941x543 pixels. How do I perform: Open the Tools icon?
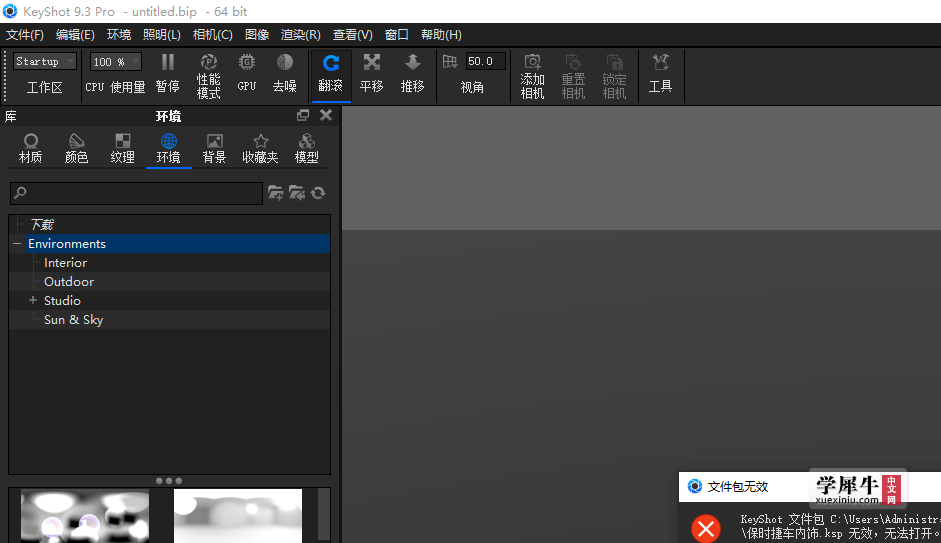point(660,62)
